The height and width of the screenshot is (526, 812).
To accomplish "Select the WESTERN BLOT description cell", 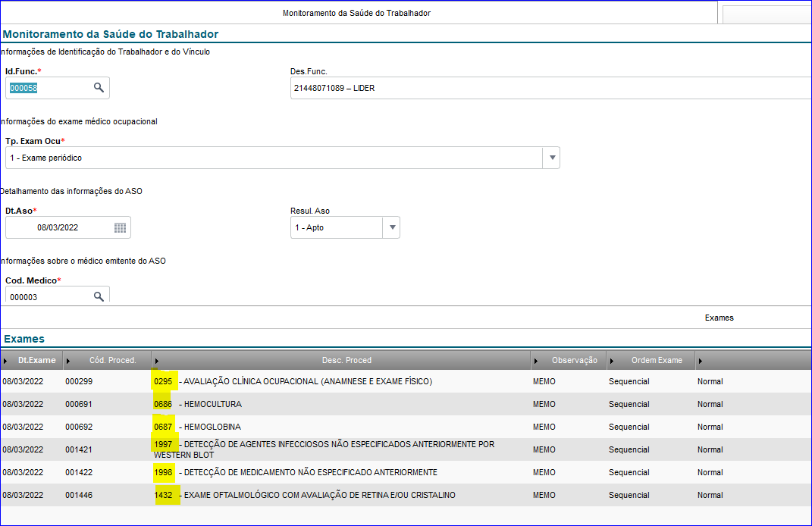I will 324,449.
